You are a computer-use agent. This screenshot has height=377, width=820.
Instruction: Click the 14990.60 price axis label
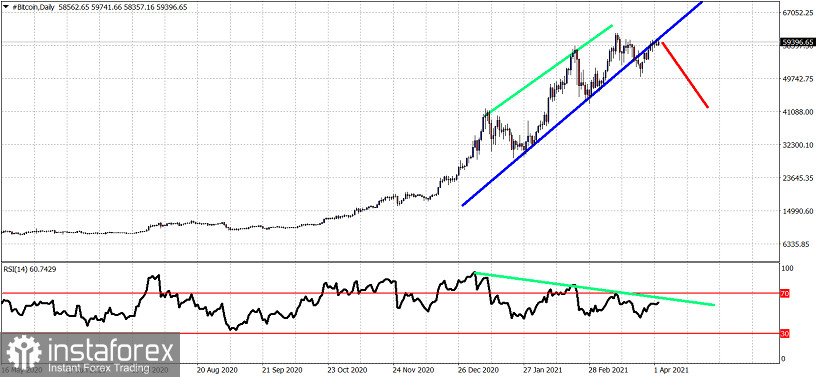798,211
